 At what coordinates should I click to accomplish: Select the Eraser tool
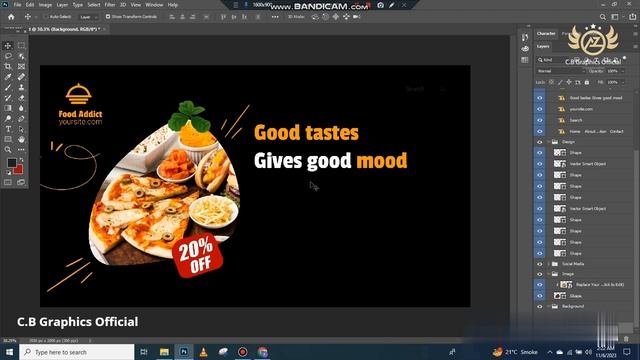[21, 98]
